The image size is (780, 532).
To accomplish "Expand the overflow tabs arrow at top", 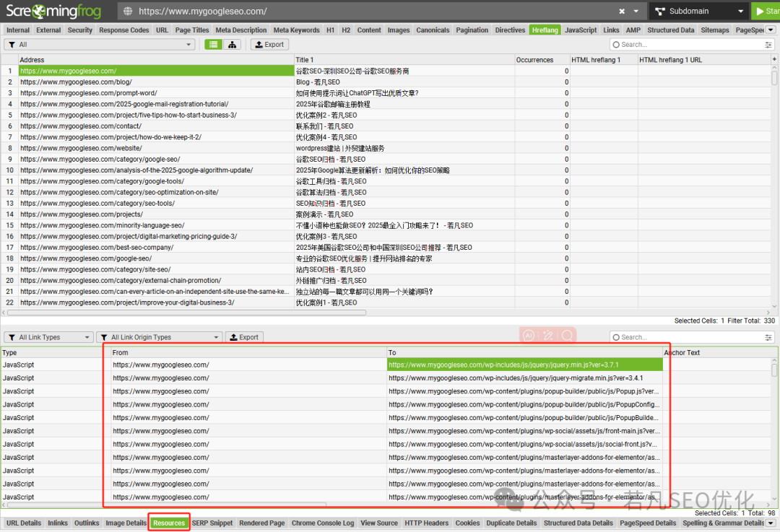I will pyautogui.click(x=771, y=30).
